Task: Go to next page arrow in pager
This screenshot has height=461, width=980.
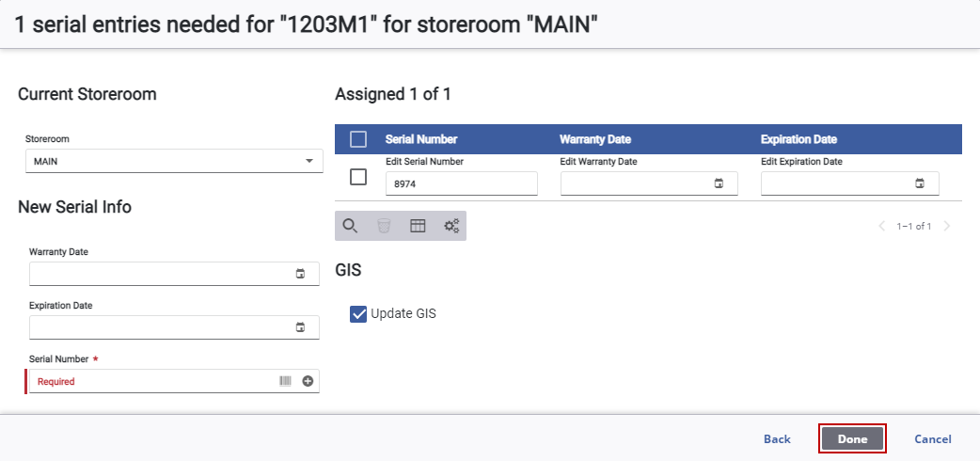Action: point(947,226)
